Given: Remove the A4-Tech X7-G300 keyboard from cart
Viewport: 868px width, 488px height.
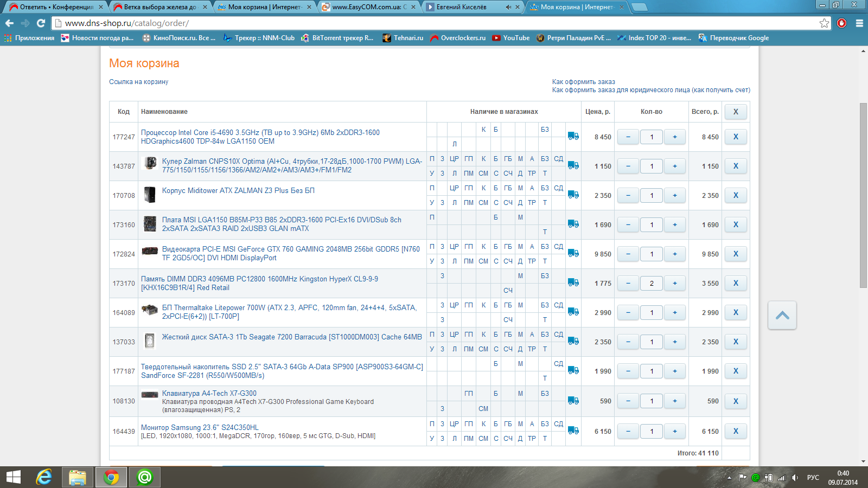Looking at the screenshot, I should tap(736, 401).
